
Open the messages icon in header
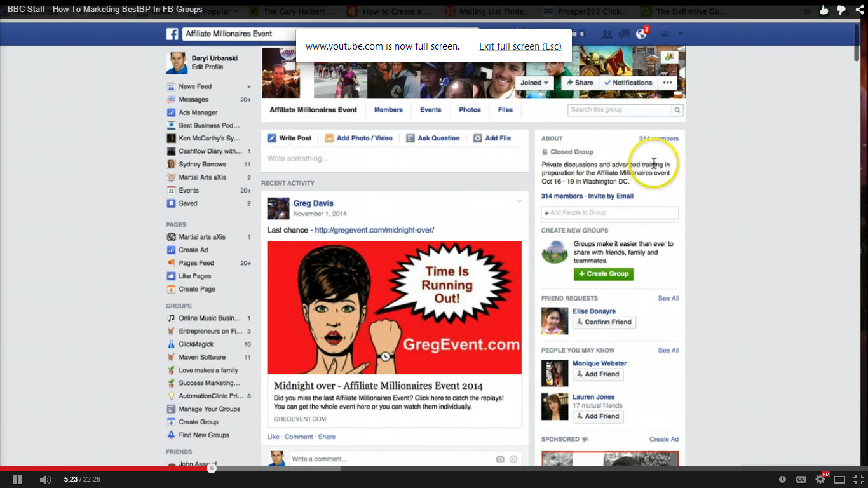(x=624, y=34)
